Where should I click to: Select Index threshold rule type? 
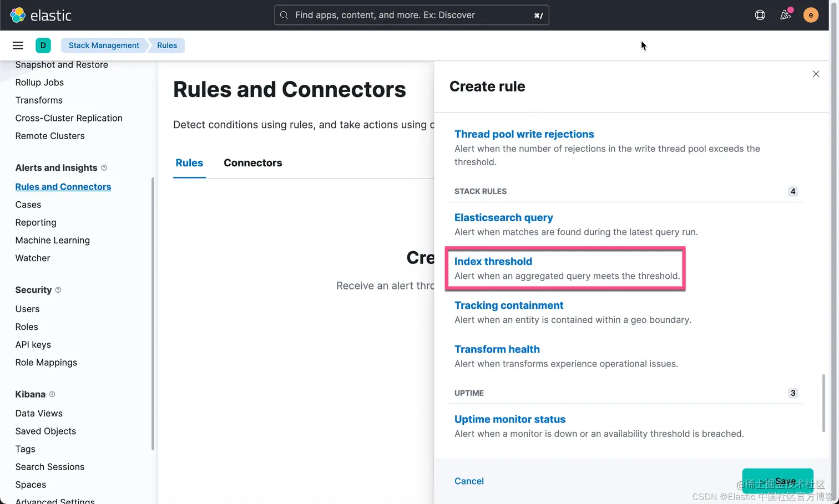click(x=493, y=261)
